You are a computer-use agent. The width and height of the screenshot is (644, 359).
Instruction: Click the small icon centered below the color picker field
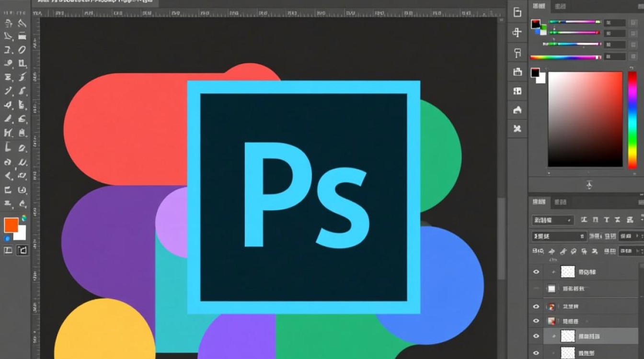[x=589, y=185]
